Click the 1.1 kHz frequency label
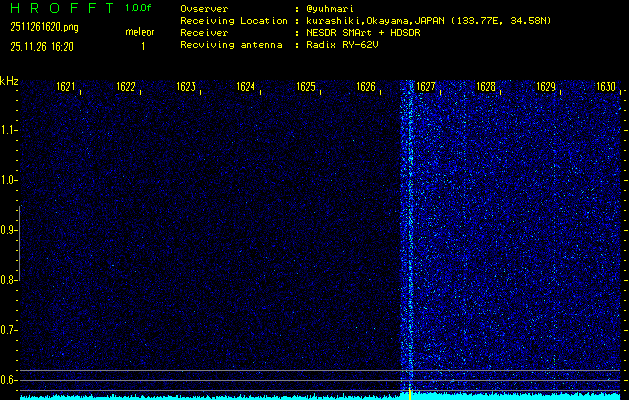This screenshot has height=400, width=629. 7,130
